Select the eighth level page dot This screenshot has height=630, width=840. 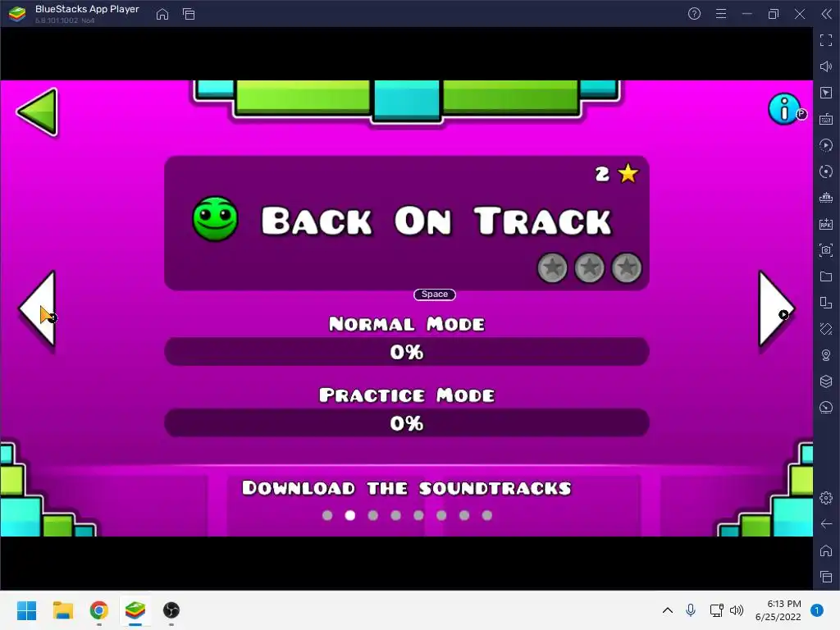click(x=487, y=515)
